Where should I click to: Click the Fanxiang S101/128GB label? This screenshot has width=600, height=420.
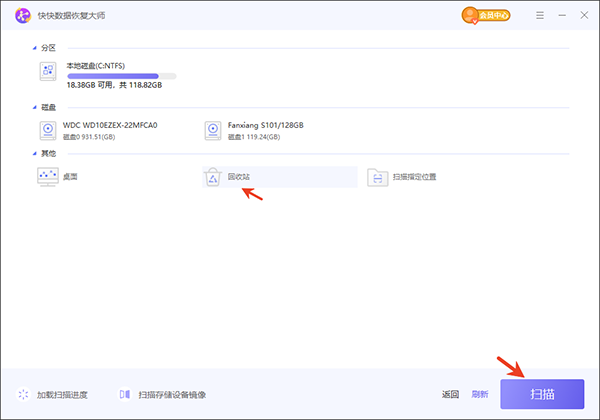(x=266, y=125)
